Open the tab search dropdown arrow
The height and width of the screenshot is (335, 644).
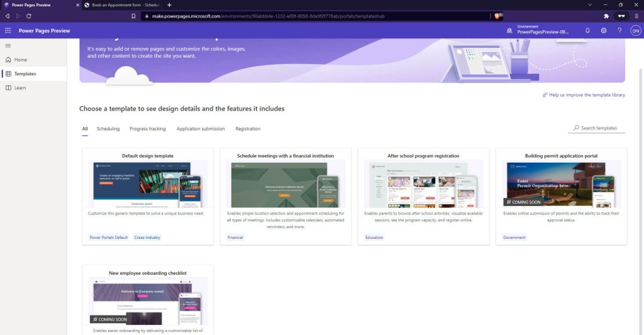[x=589, y=5]
